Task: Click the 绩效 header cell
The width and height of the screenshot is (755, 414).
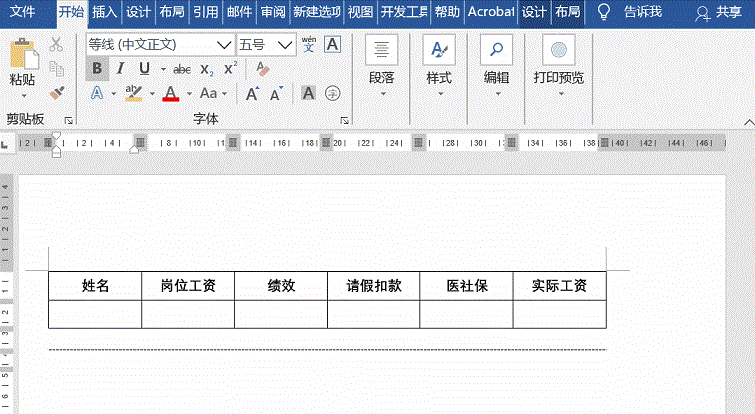Action: [281, 286]
